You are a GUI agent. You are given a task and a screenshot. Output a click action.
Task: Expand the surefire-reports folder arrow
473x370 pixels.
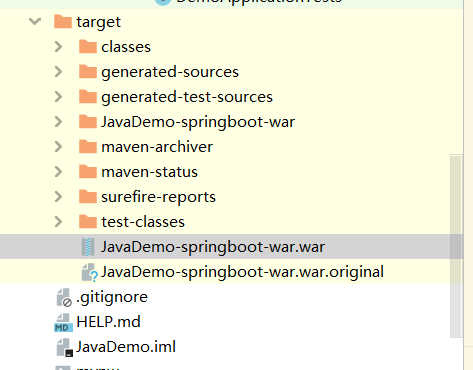[58, 197]
